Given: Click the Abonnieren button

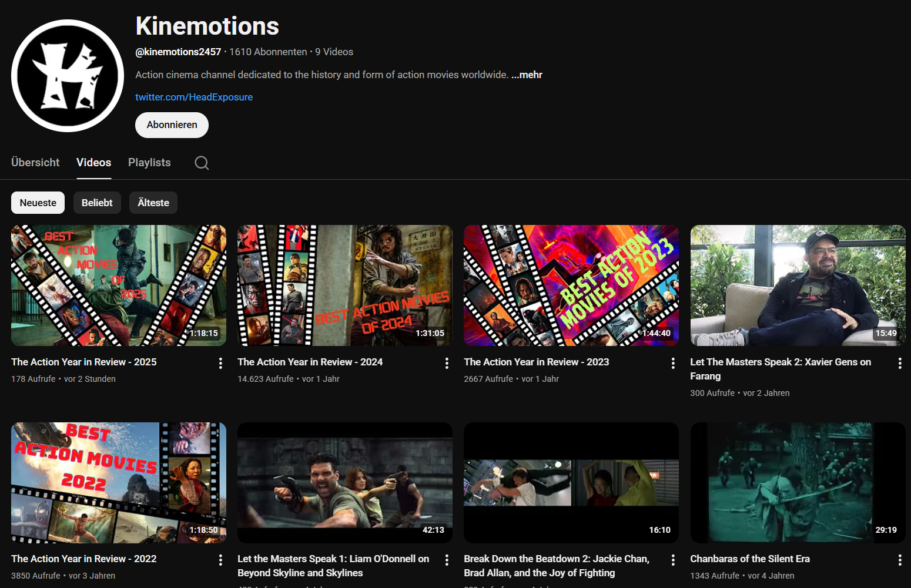Looking at the screenshot, I should coord(172,125).
